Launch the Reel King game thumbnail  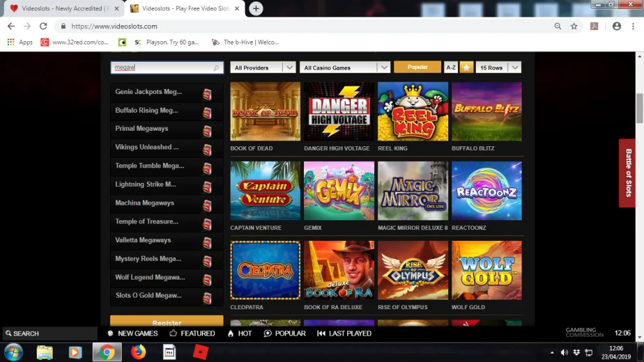[x=413, y=111]
